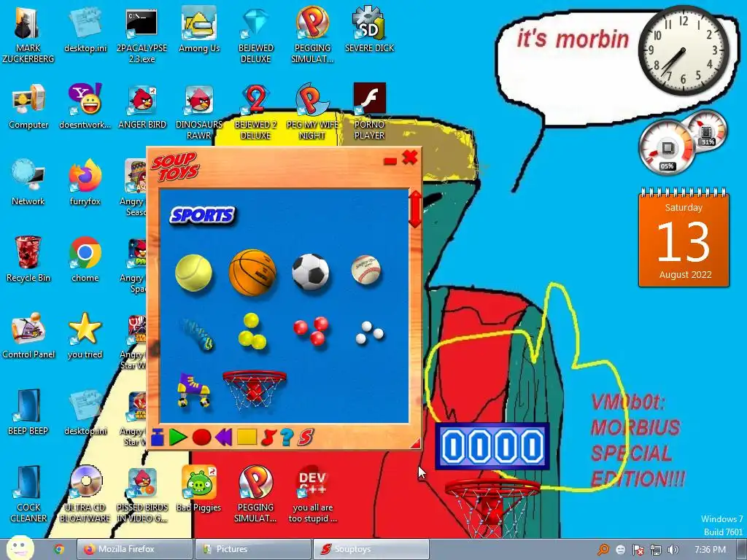Click the white face tray icon
747x560 pixels.
pos(620,550)
